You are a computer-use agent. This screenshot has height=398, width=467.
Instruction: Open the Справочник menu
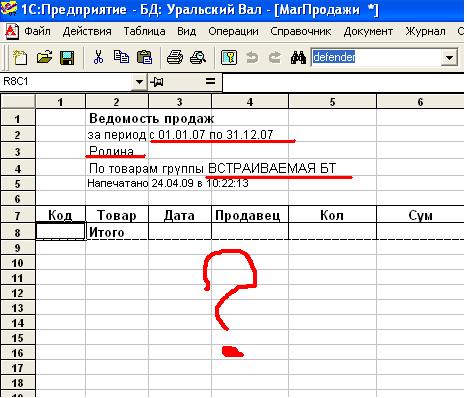click(x=301, y=31)
